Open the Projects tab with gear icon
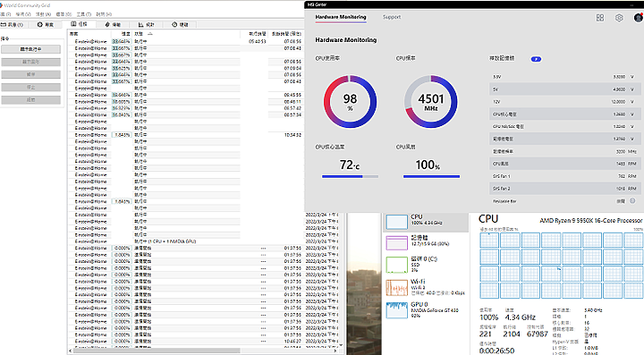The height and width of the screenshot is (355, 644). tap(46, 25)
